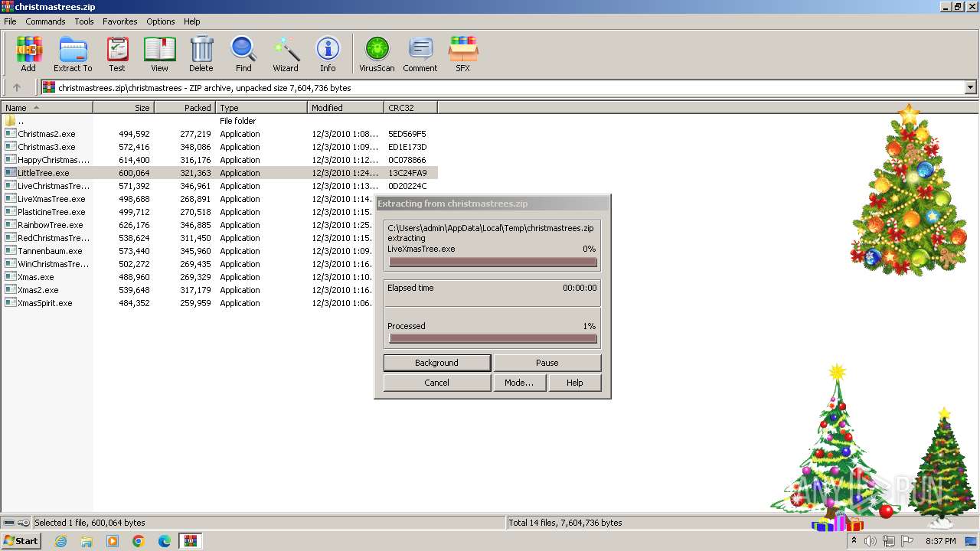Open the Commands menu
Image resolution: width=980 pixels, height=551 pixels.
(x=45, y=21)
